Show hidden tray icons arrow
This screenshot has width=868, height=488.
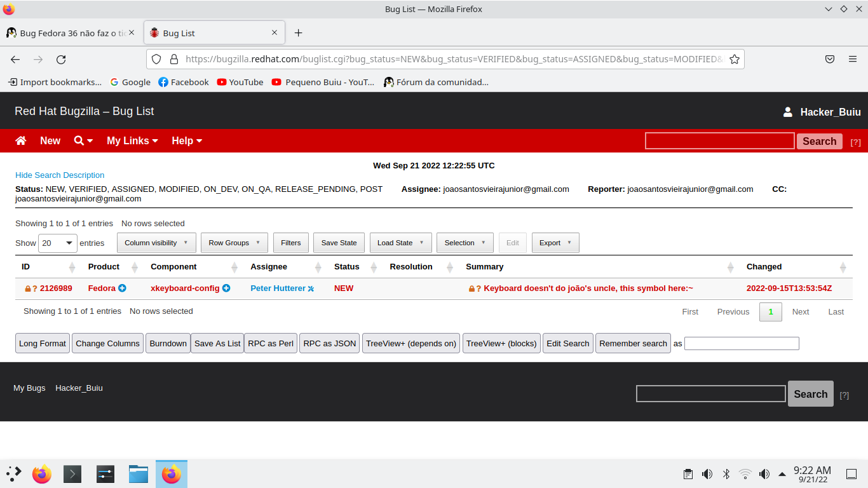pos(782,473)
